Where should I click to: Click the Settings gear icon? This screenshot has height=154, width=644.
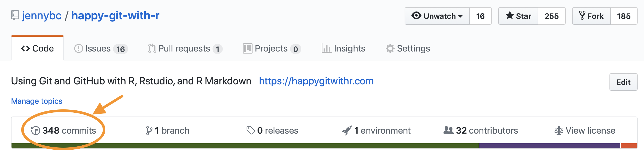(x=390, y=48)
